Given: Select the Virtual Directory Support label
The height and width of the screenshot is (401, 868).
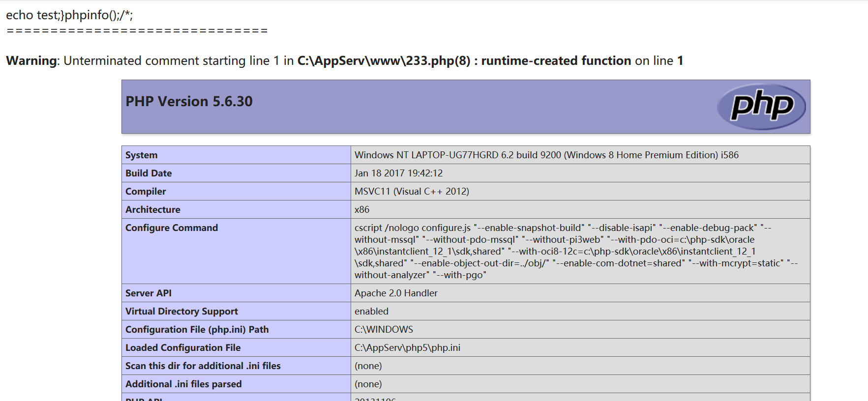Looking at the screenshot, I should (181, 311).
